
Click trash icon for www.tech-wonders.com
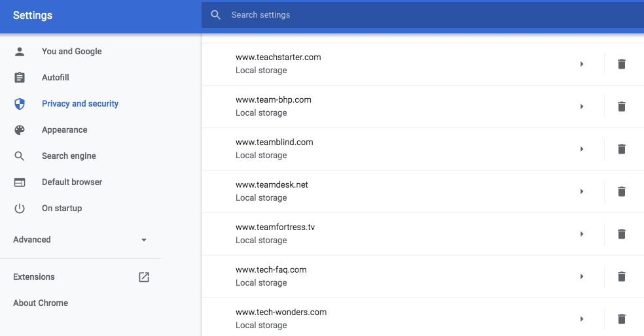pos(621,319)
